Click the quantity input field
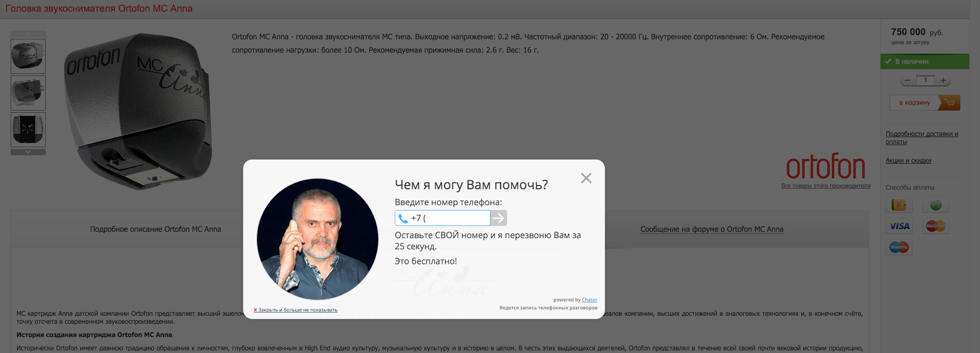The height and width of the screenshot is (353, 980). [925, 80]
